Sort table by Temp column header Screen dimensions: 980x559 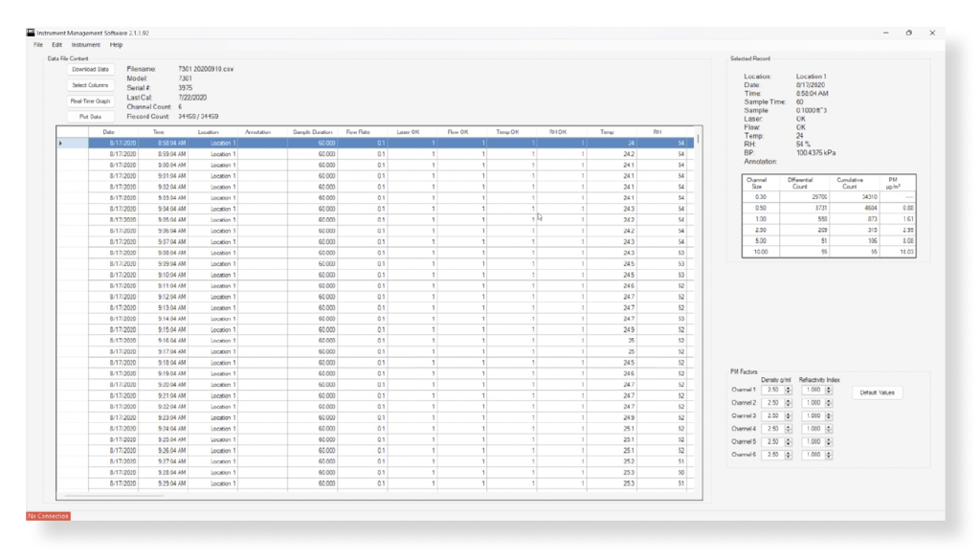607,132
